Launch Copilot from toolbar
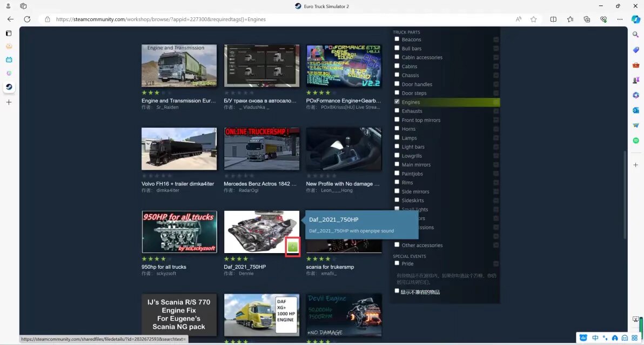Viewport: 644px width, 345px height. pos(635,19)
